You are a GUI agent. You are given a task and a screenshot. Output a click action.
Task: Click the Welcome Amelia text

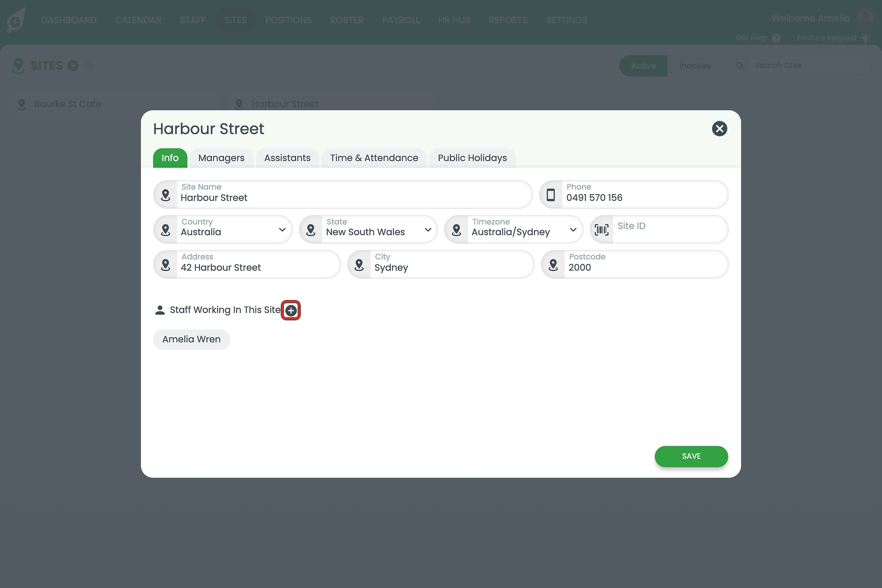810,18
